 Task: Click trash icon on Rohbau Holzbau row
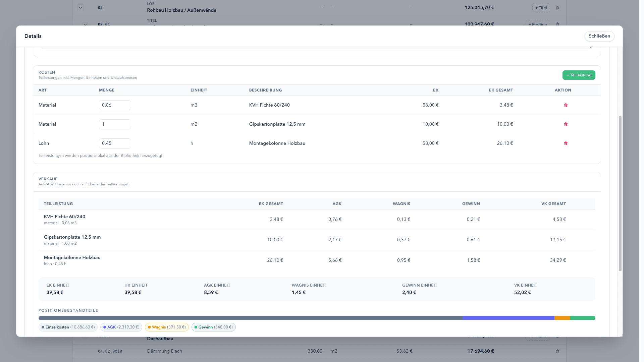click(x=557, y=8)
